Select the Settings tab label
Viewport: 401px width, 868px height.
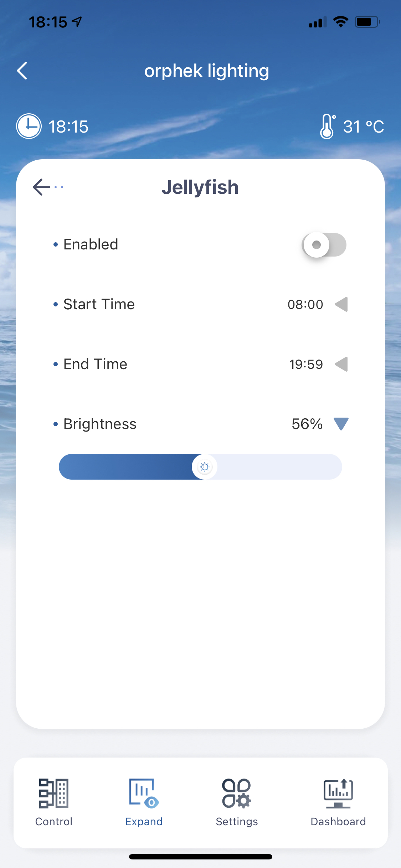tap(237, 822)
